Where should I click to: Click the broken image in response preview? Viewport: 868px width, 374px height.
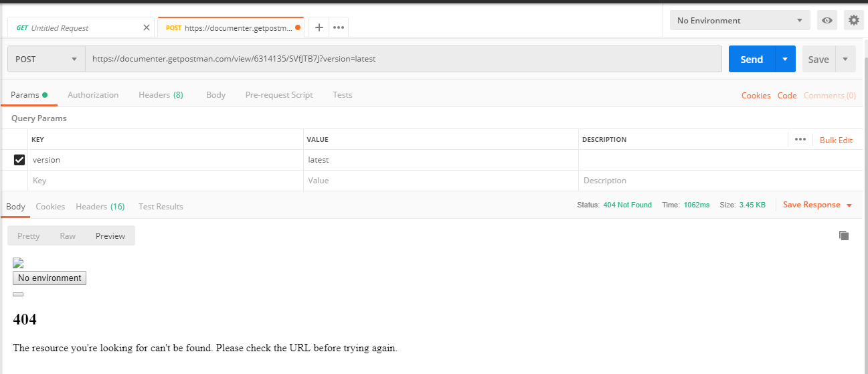tap(18, 264)
